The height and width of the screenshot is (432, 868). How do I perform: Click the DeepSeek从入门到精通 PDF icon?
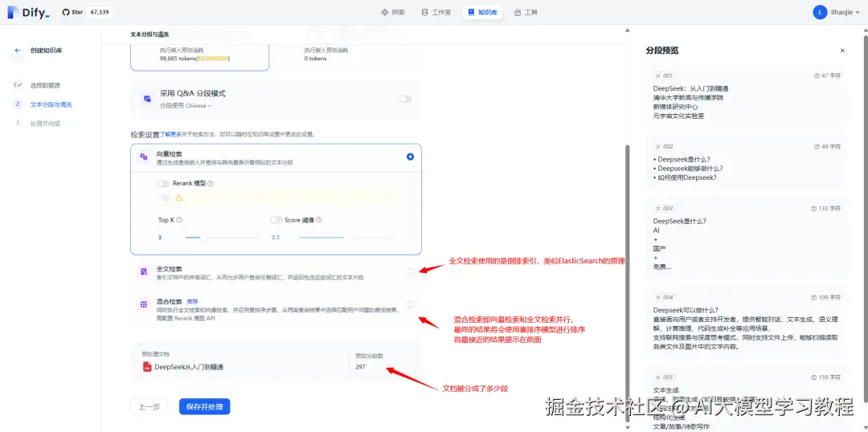click(x=147, y=366)
